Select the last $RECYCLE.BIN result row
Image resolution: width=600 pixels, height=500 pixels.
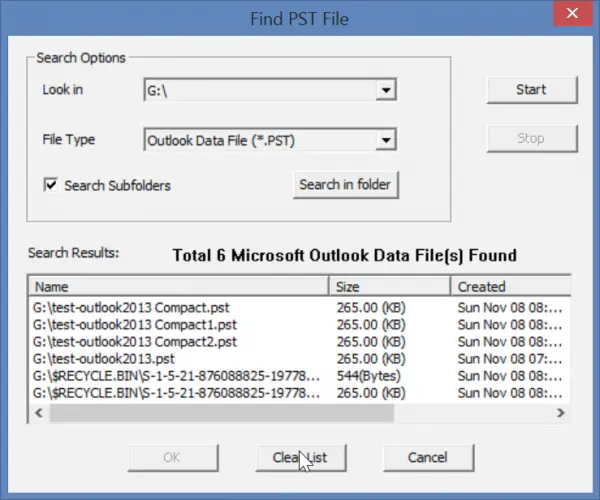pyautogui.click(x=299, y=393)
